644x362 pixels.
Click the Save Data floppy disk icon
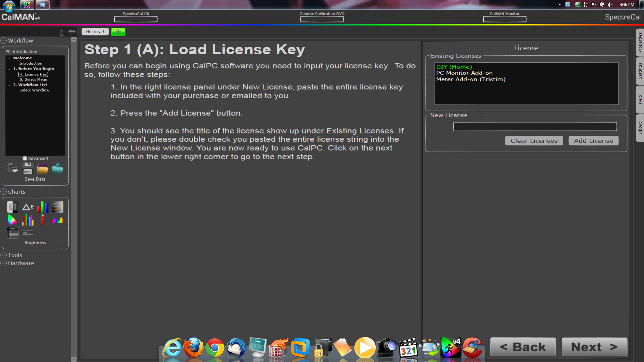(28, 168)
